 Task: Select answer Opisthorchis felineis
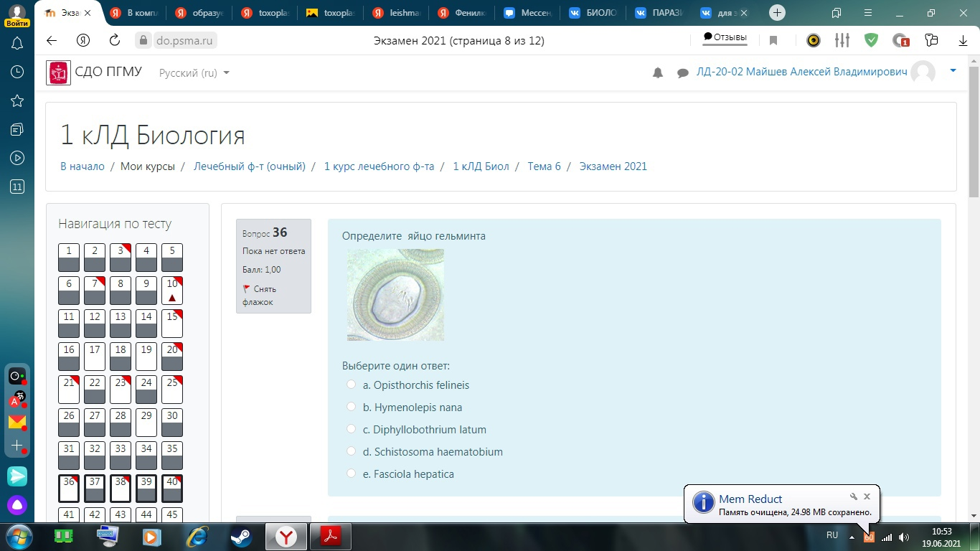point(351,385)
